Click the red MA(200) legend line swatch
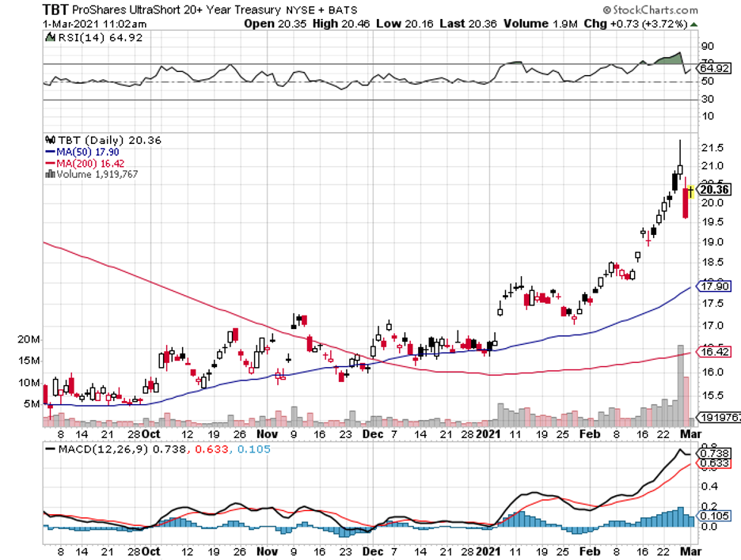 click(x=50, y=164)
